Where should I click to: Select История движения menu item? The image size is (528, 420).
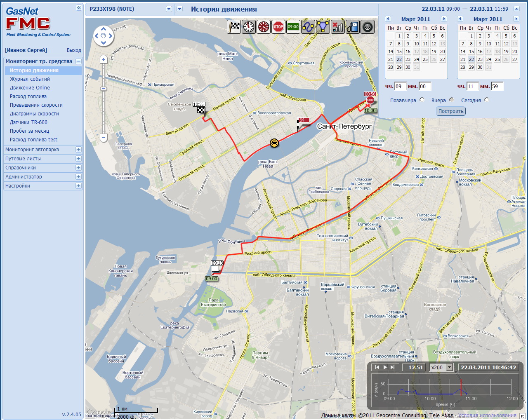point(34,70)
